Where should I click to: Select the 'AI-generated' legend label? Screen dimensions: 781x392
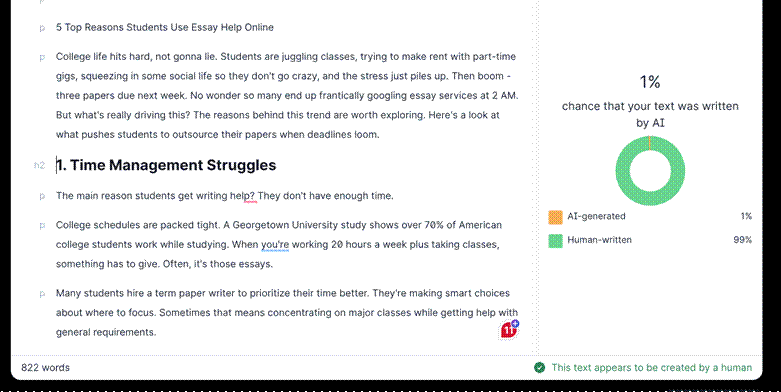click(596, 216)
